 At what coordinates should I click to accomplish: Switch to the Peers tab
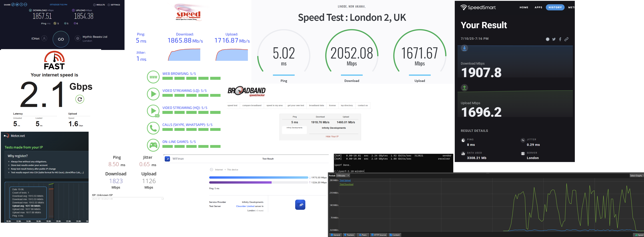point(363,235)
